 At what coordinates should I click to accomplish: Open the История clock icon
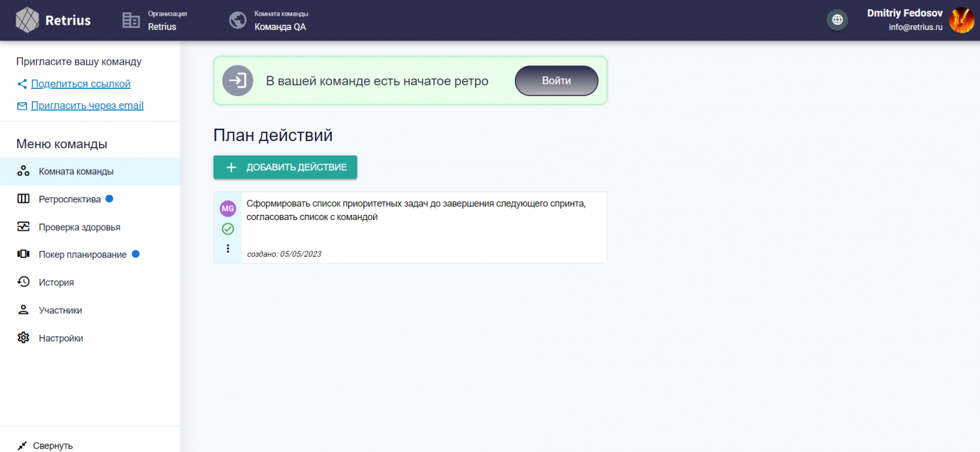[x=24, y=282]
